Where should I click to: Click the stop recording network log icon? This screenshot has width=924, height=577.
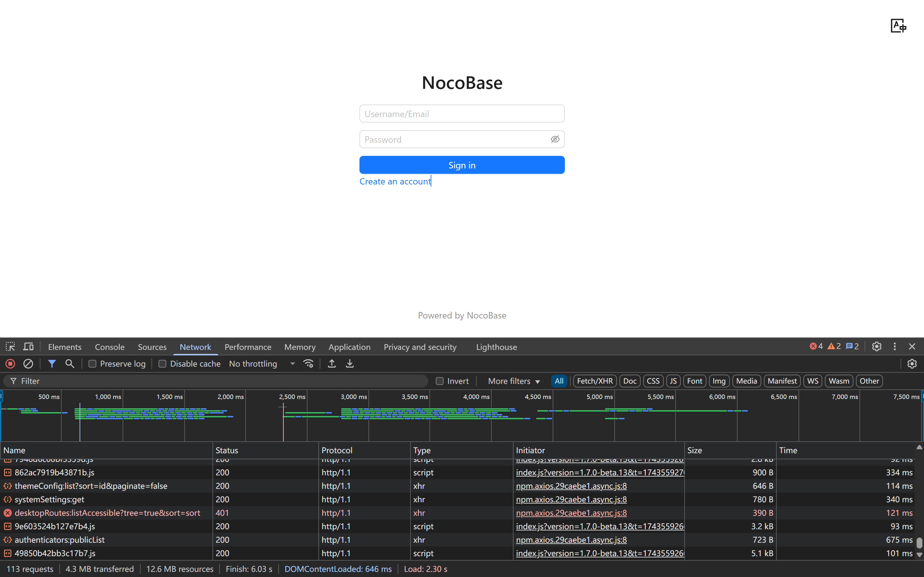(10, 364)
